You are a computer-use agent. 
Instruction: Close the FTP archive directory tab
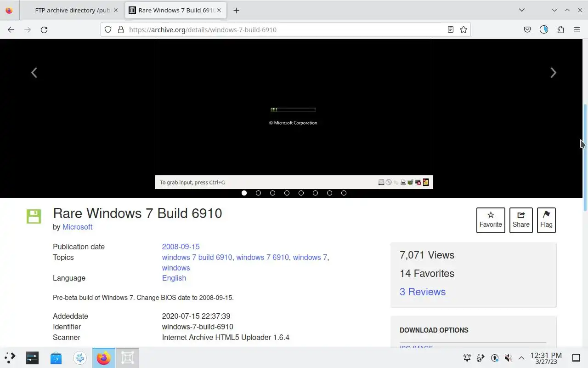(x=116, y=10)
